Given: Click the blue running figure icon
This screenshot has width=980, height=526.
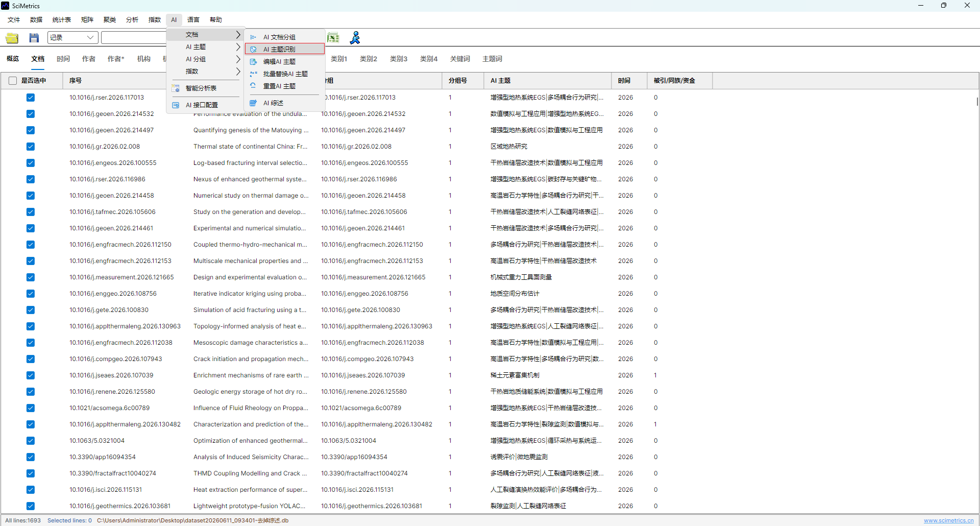Looking at the screenshot, I should 355,38.
